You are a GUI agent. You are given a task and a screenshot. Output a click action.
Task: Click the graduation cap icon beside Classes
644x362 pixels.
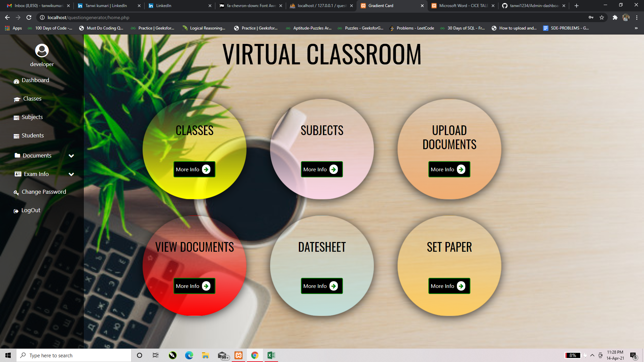[17, 99]
